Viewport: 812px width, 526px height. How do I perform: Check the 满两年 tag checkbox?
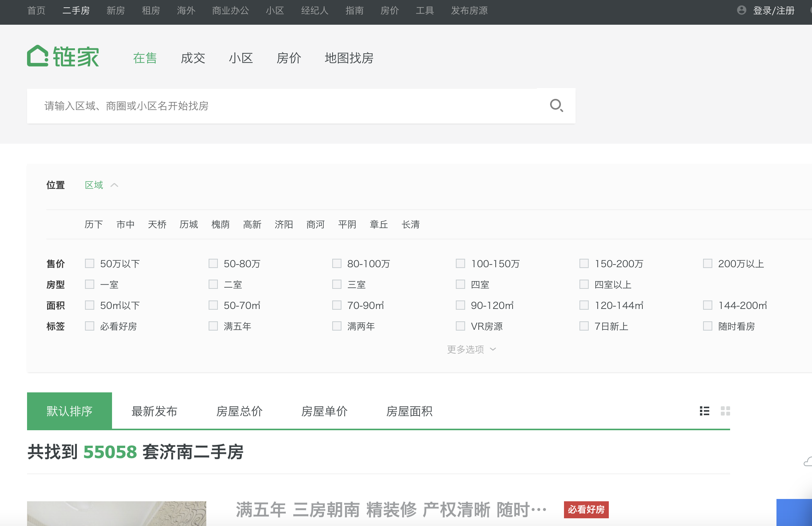(x=337, y=326)
